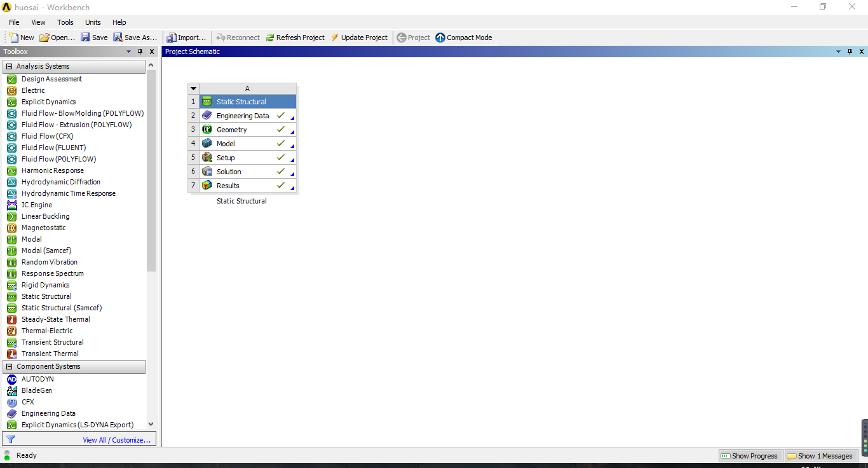Select the Thermal-Electric icon
This screenshot has height=468, width=868.
tap(11, 331)
